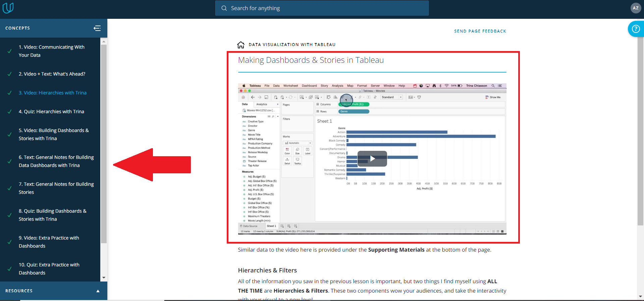Click checkmark next to Extra Practice video lesson
Viewport: 644px width, 301px height.
[10, 242]
